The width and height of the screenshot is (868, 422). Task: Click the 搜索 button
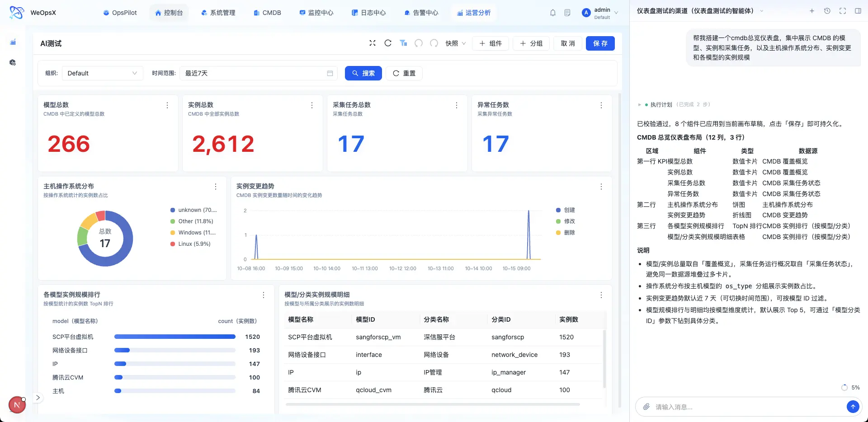click(x=363, y=73)
